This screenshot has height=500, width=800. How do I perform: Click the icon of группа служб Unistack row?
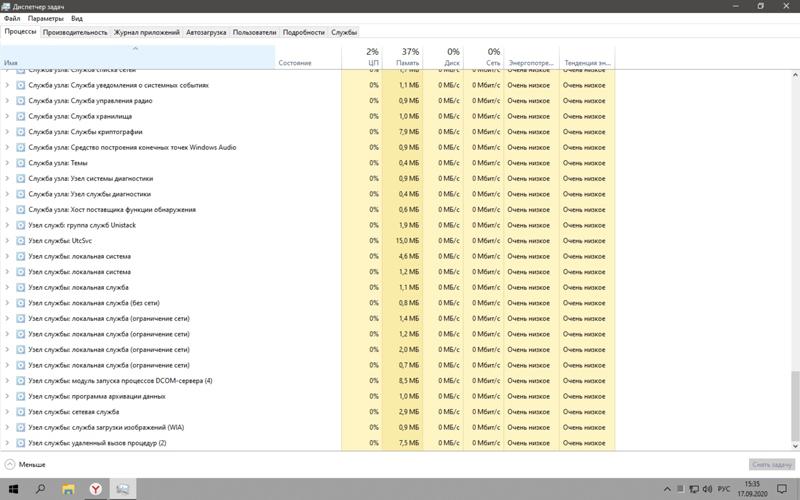point(20,226)
